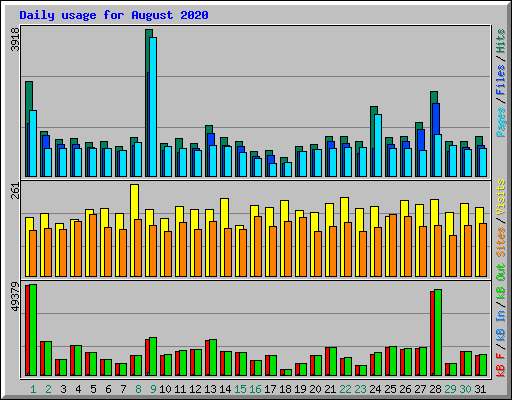Image resolution: width=512 pixels, height=400 pixels.
Task: Select day label 26 on the x-axis
Action: (405, 389)
